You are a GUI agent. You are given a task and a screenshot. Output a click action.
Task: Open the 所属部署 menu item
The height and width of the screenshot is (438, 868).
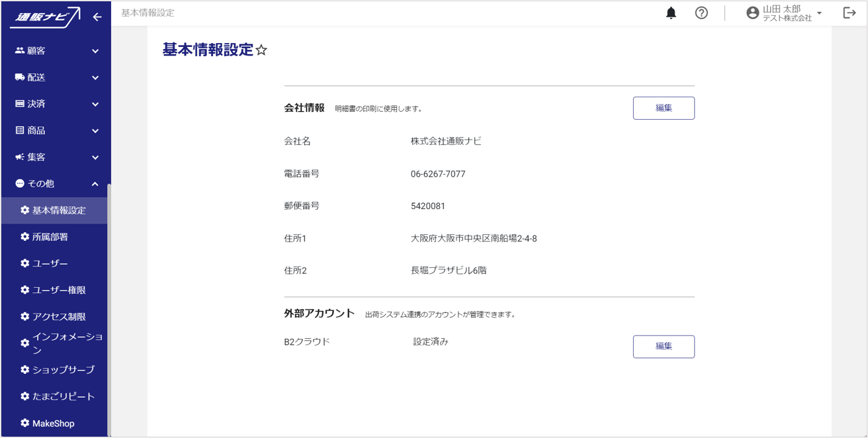coord(50,237)
